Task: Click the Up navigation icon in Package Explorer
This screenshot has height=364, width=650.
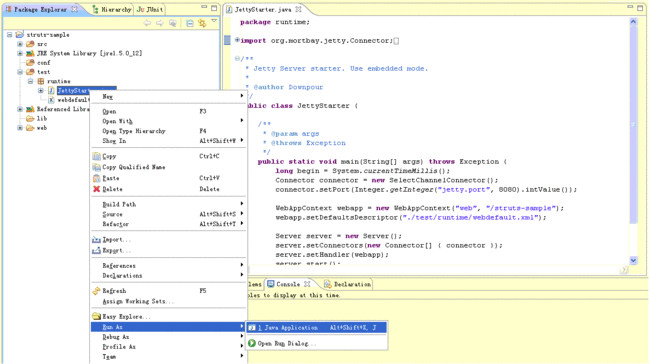Action: tap(172, 23)
